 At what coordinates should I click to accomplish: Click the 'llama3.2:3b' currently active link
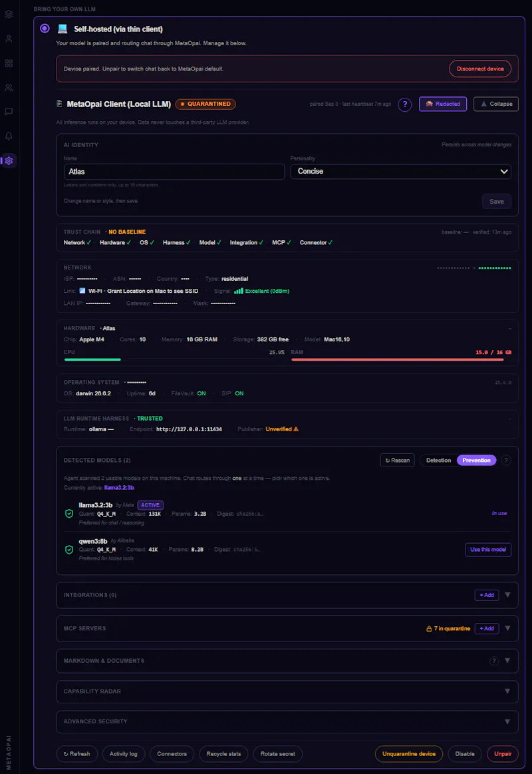(119, 488)
